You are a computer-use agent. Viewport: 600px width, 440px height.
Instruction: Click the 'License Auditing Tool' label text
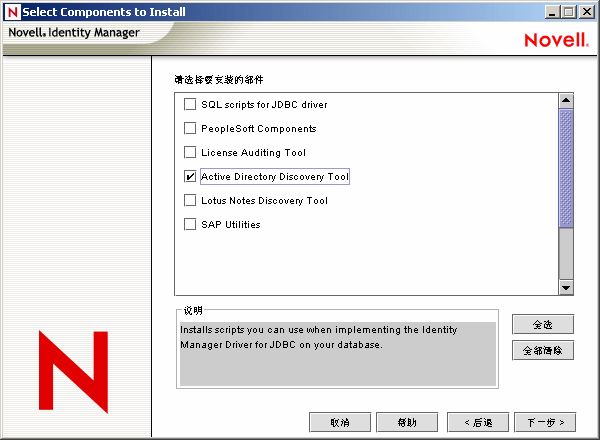pos(254,153)
